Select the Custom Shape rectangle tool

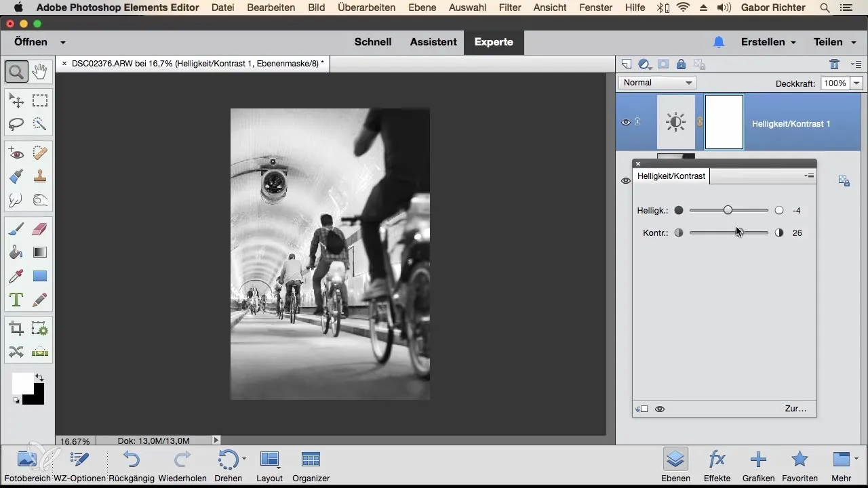[x=40, y=276]
